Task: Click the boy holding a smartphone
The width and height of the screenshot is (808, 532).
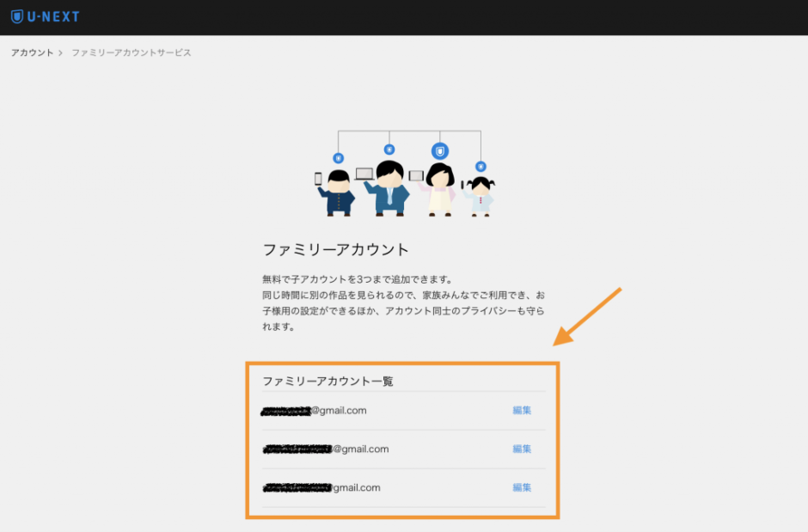Action: pos(338,193)
